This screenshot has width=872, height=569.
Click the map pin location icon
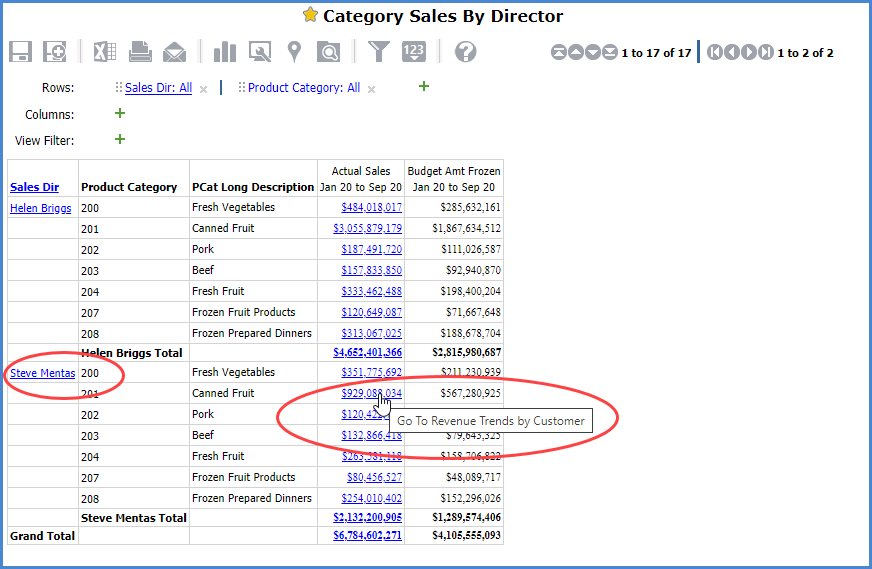click(294, 52)
